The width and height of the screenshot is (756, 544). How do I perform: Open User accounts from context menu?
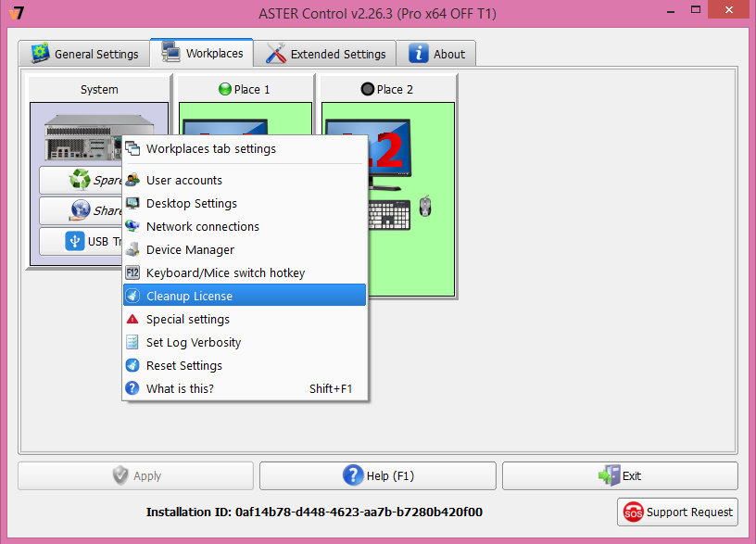(x=245, y=181)
